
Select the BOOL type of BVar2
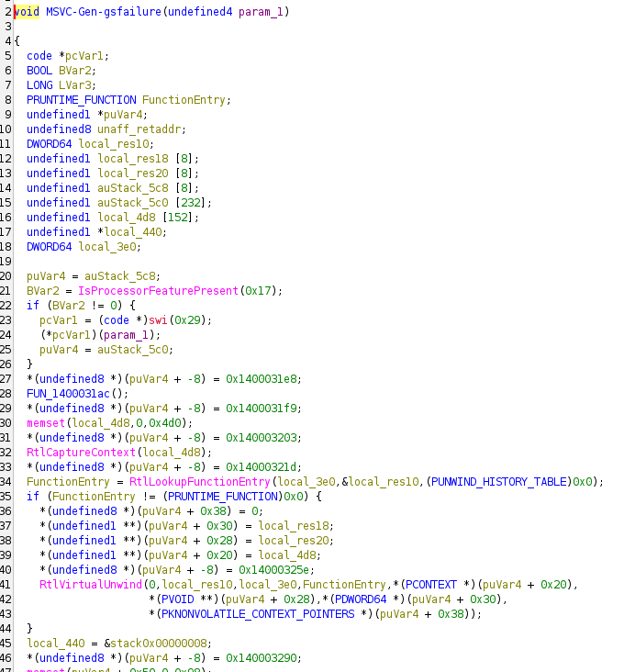39,70
